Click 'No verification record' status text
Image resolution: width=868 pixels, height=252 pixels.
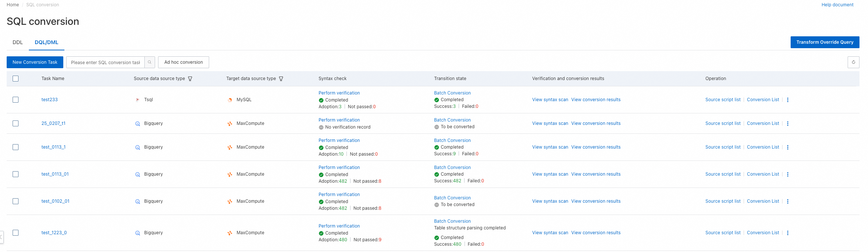coord(348,127)
